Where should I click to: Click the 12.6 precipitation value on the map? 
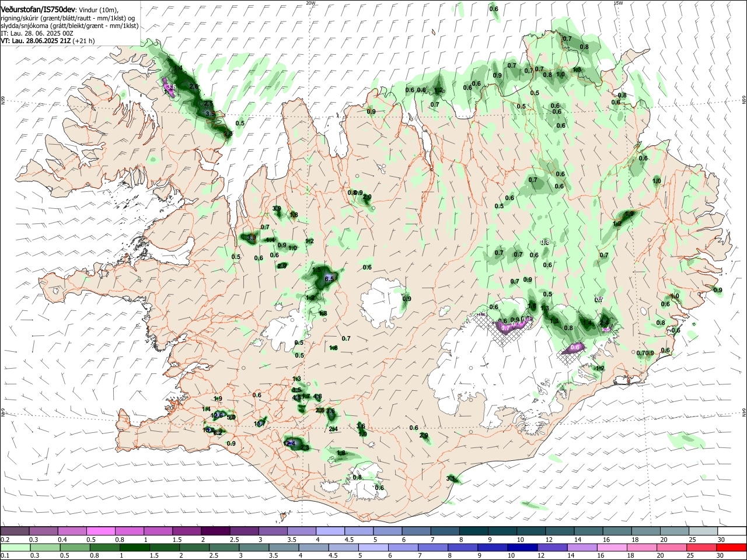point(217,415)
